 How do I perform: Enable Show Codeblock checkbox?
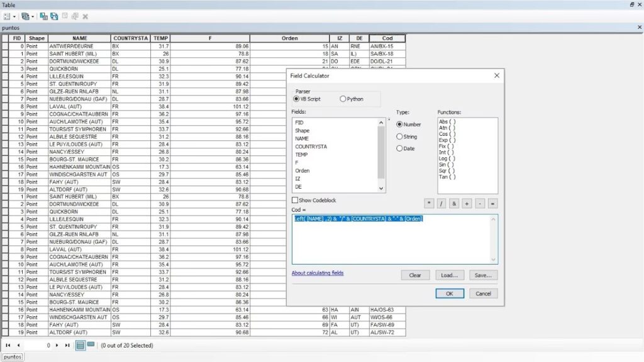[x=295, y=200]
